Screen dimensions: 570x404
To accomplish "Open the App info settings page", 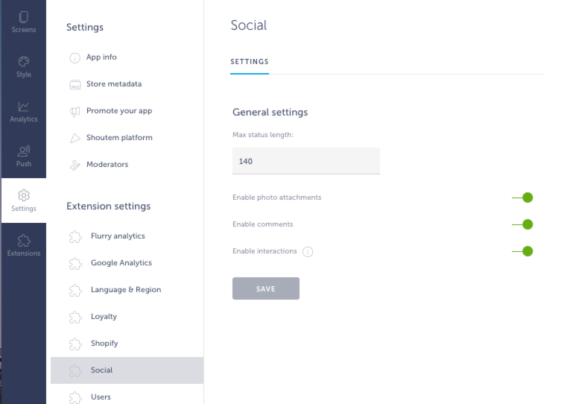I will tap(101, 57).
